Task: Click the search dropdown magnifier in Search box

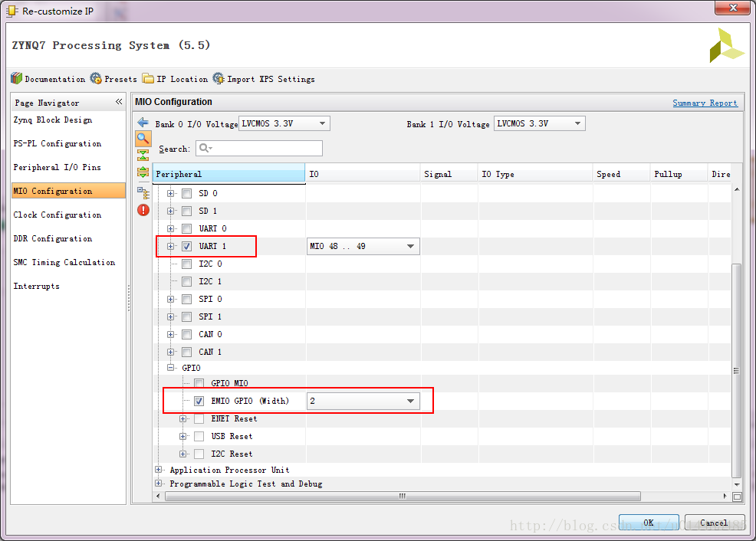Action: [x=206, y=149]
